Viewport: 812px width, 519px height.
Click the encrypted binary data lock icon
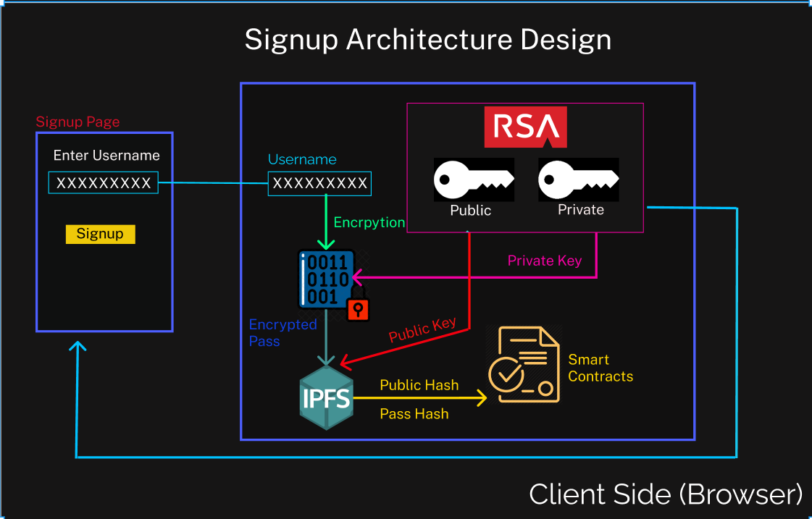coord(333,284)
